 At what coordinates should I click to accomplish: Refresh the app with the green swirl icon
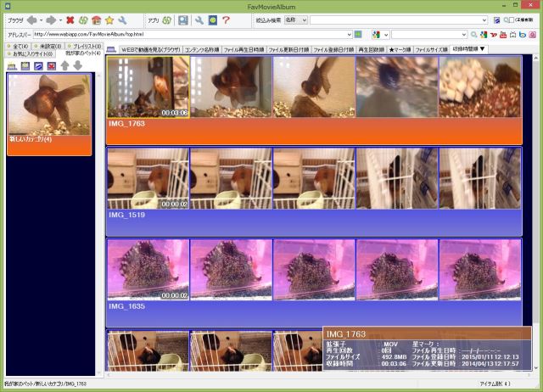(167, 20)
